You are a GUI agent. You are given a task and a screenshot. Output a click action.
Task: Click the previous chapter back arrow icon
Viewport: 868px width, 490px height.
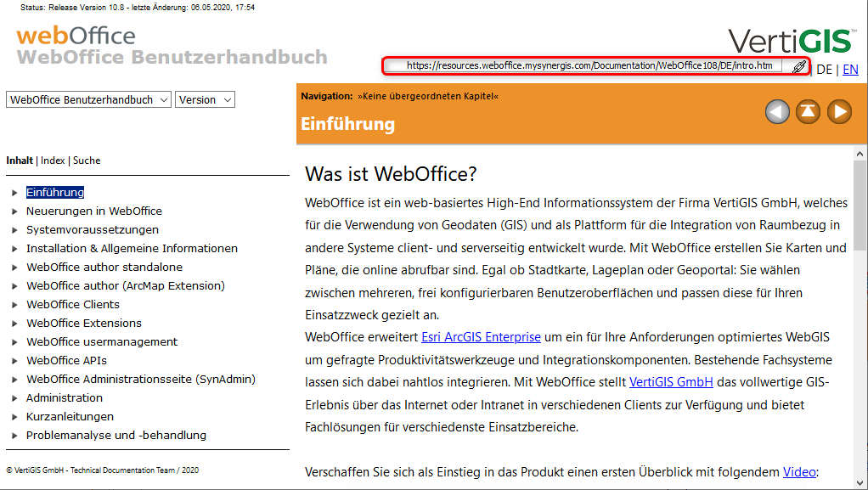click(x=777, y=111)
